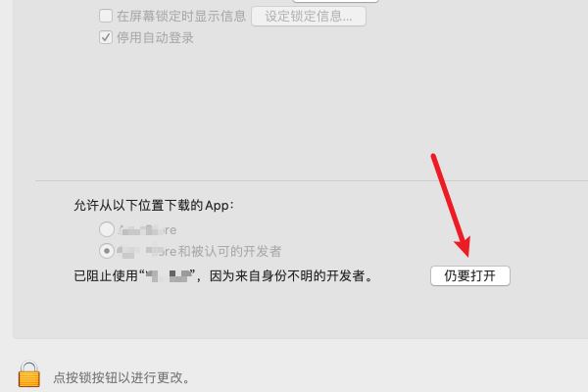The height and width of the screenshot is (392, 588).
Task: Click the orange padlock icon to unlock
Action: click(x=28, y=374)
